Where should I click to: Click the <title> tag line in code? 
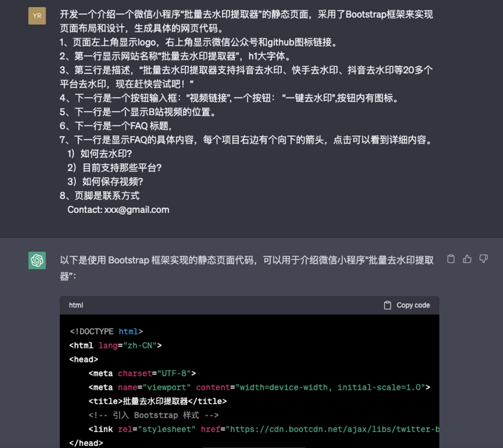coord(157,401)
